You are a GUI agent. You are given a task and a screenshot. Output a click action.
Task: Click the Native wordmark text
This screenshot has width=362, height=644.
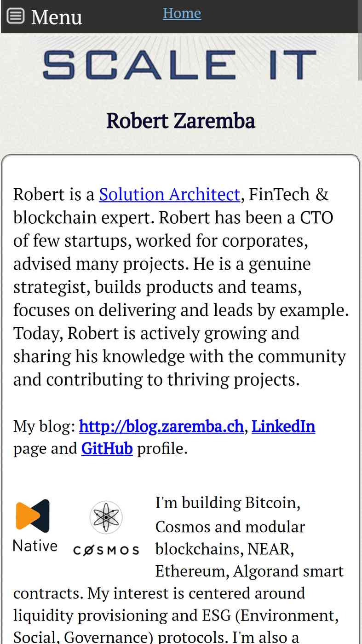pyautogui.click(x=35, y=546)
